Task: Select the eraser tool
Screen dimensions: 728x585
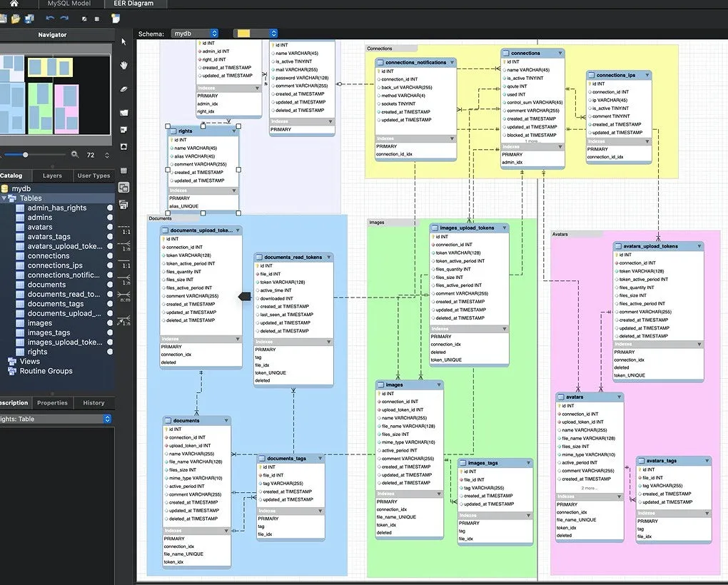Action: tap(124, 89)
